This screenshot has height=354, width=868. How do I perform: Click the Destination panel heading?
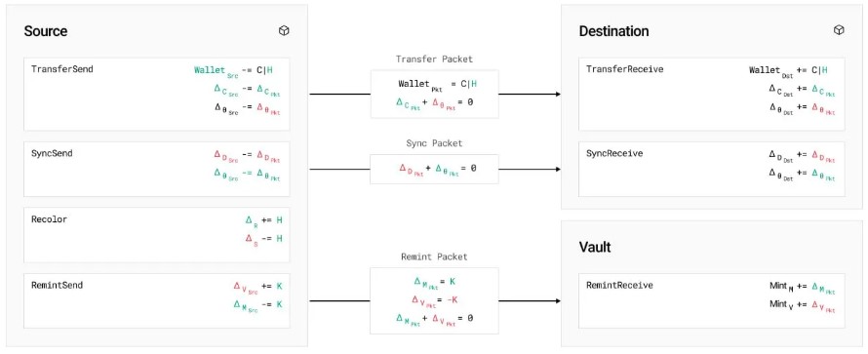[x=613, y=31]
